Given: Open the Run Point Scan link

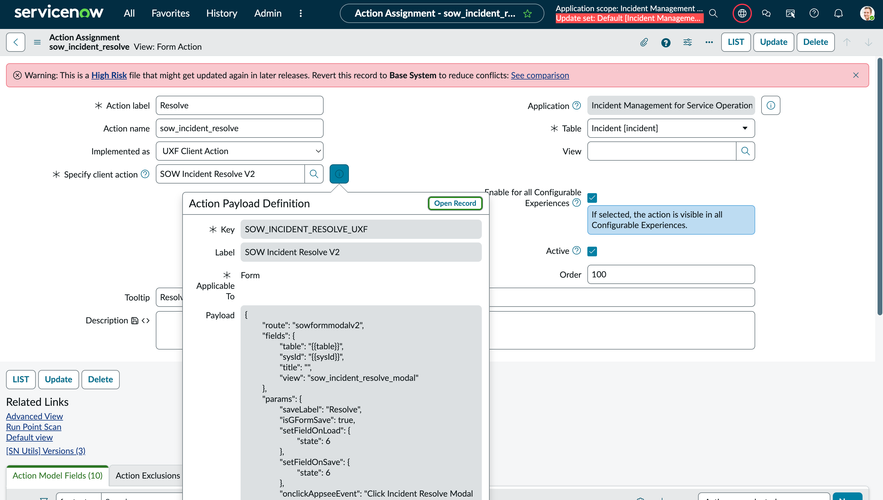Looking at the screenshot, I should pyautogui.click(x=34, y=427).
